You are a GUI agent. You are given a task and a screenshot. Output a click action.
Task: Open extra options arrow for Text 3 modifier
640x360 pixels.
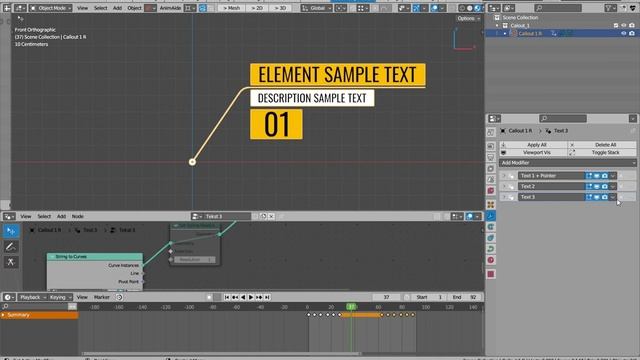pyautogui.click(x=613, y=197)
